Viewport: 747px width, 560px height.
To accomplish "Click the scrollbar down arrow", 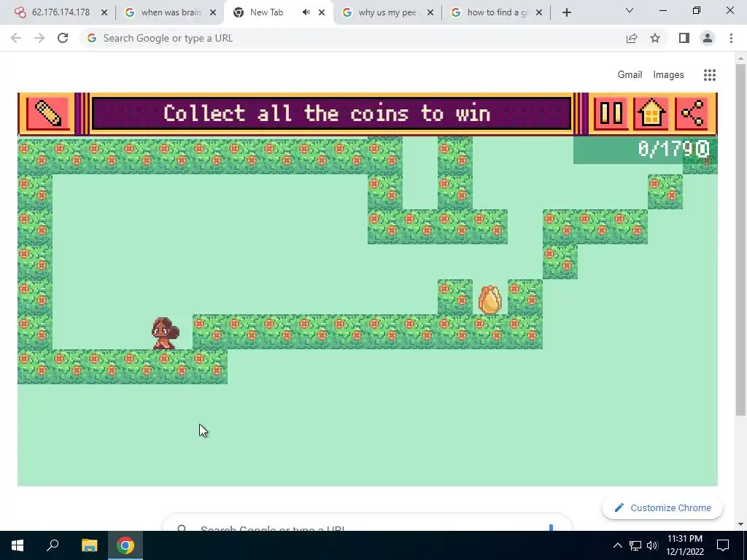I will coord(740,524).
